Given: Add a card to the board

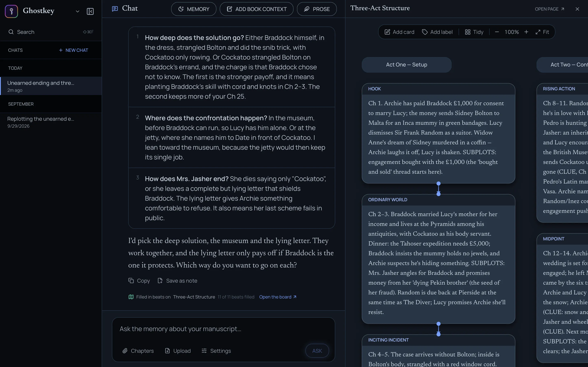Looking at the screenshot, I should point(399,32).
